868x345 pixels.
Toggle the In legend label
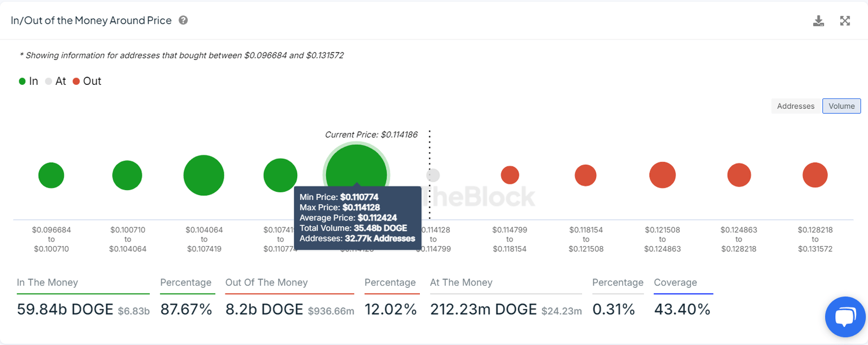(x=32, y=81)
